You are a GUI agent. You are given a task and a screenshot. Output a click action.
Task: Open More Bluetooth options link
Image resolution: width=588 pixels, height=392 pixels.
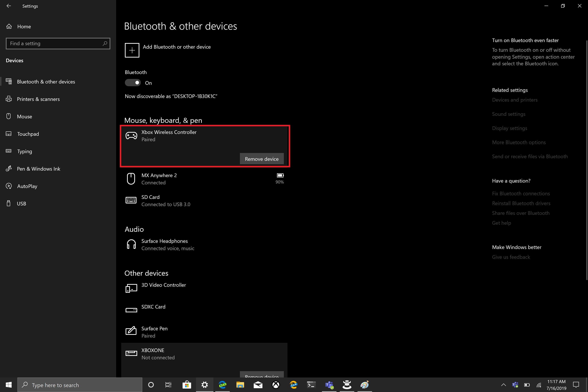coord(519,142)
